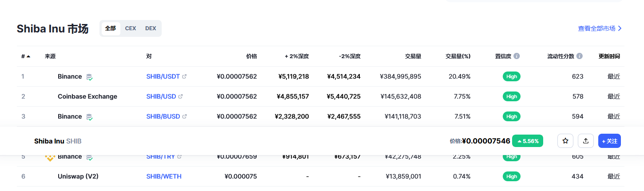Image resolution: width=644 pixels, height=191 pixels.
Task: Select the 全部 market filter
Action: [111, 28]
